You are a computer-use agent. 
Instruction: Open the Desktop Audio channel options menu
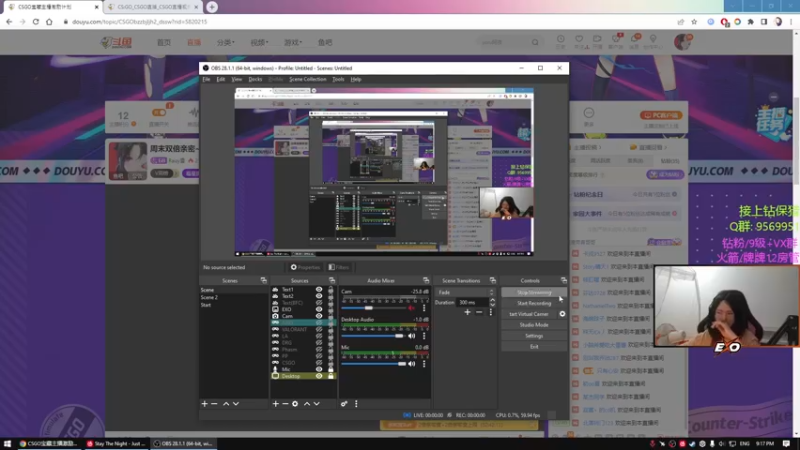pyautogui.click(x=423, y=336)
